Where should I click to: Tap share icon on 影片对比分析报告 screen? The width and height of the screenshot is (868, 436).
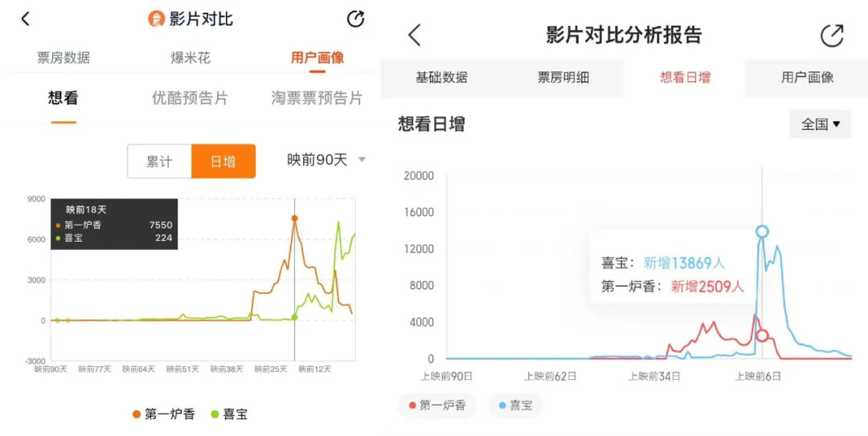click(832, 35)
